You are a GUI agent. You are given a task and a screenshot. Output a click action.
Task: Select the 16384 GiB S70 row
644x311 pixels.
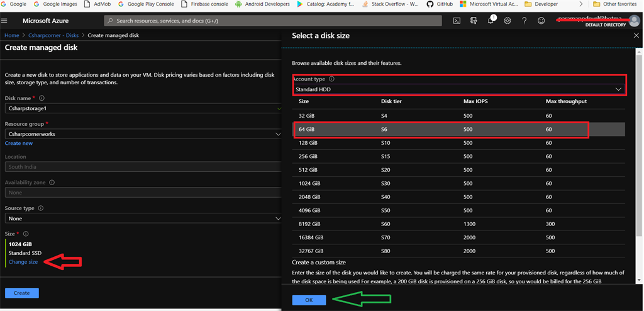(458, 237)
